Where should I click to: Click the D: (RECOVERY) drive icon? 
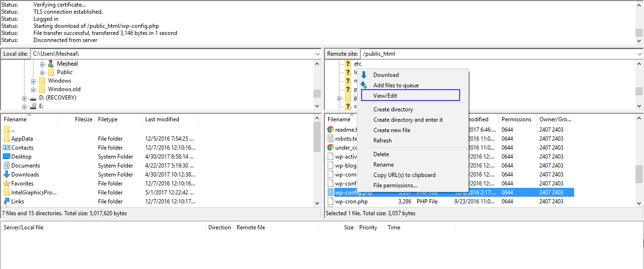(x=33, y=98)
